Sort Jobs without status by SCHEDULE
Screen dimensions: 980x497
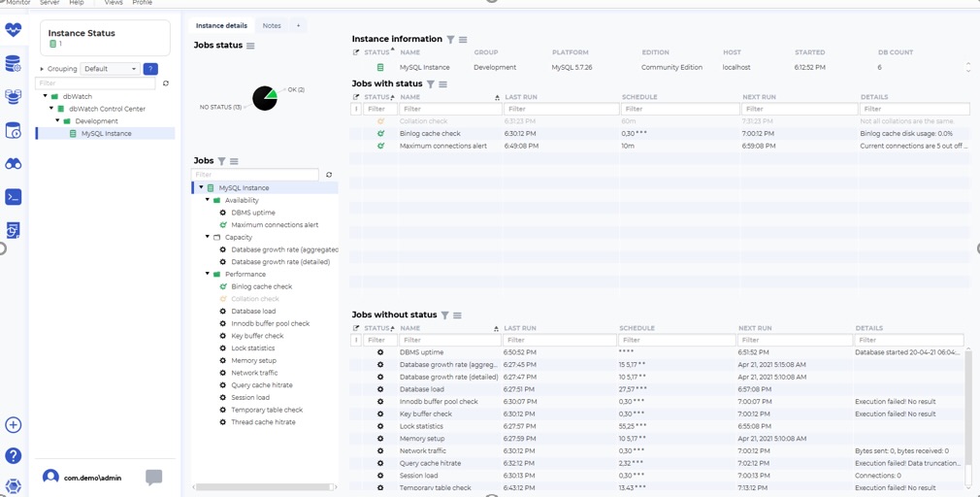[x=637, y=328]
